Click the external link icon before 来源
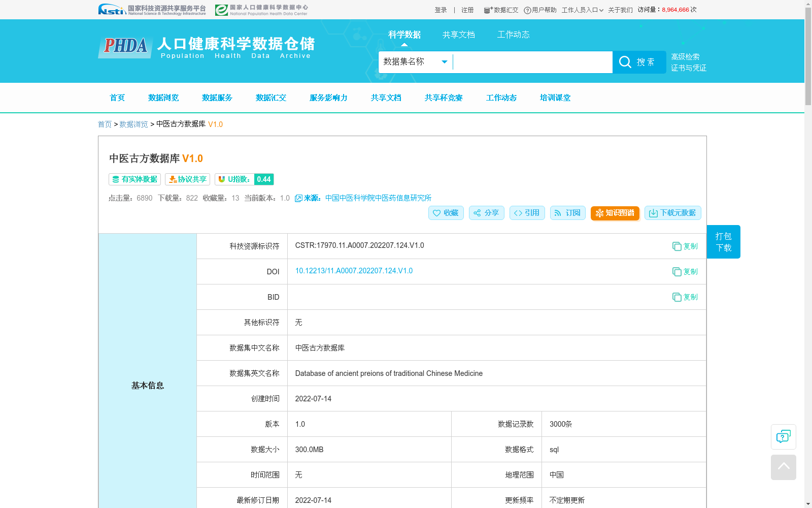Image resolution: width=812 pixels, height=508 pixels. point(298,198)
